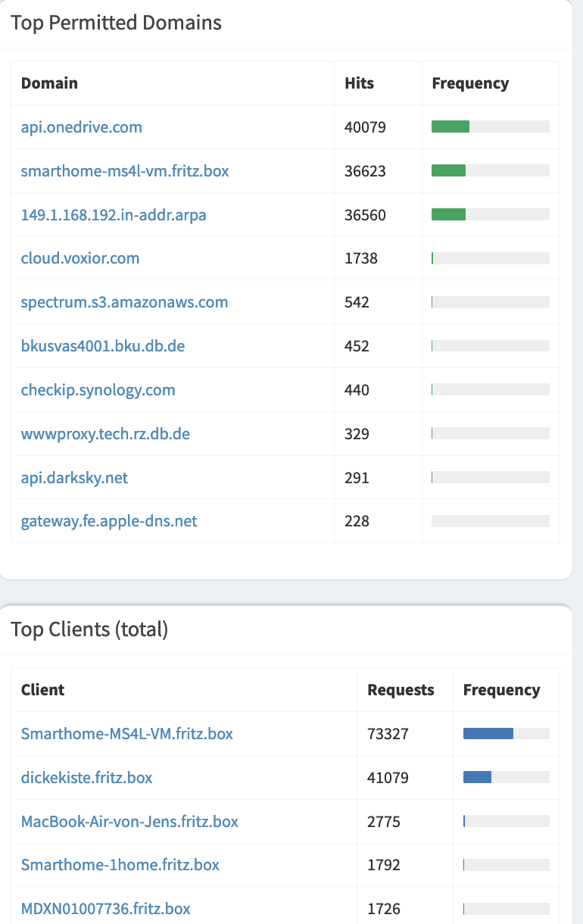Open the 149.1.168.192.in-addr.arpa domain entry
Image resolution: width=583 pixels, height=924 pixels.
click(x=114, y=215)
